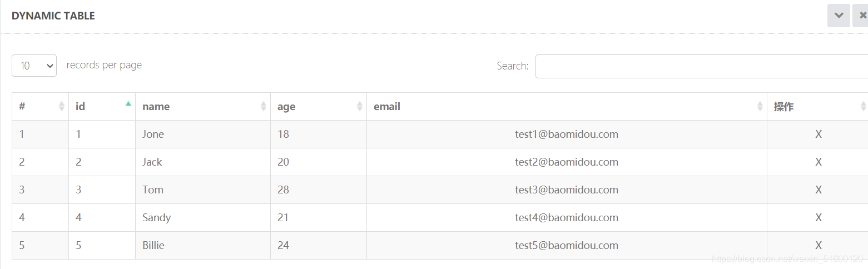Open the records per page dropdown

pyautogui.click(x=34, y=66)
